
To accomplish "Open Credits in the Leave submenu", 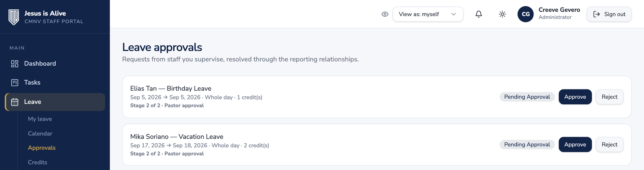I will 38,162.
